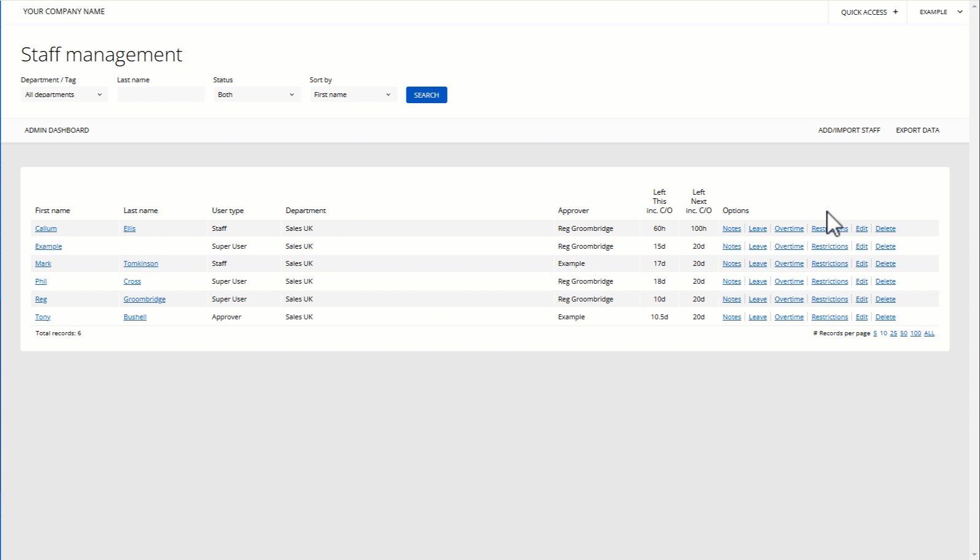Click into the Last name field

pos(161,95)
